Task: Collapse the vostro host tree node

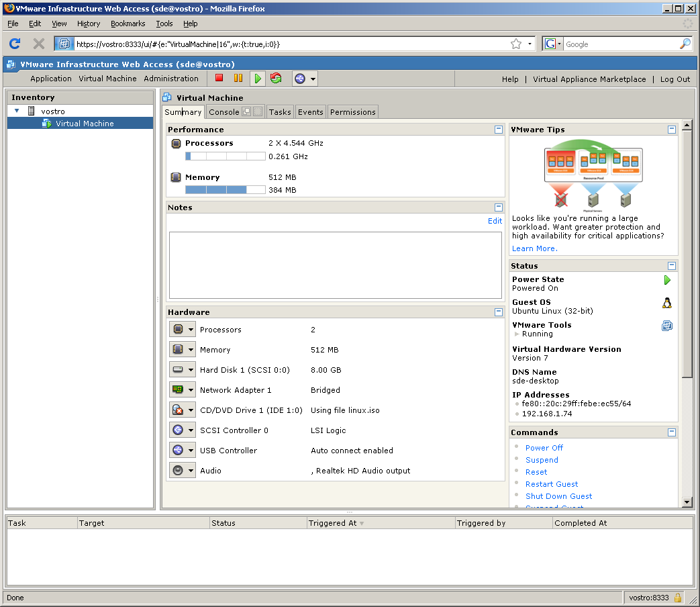Action: pyautogui.click(x=17, y=111)
